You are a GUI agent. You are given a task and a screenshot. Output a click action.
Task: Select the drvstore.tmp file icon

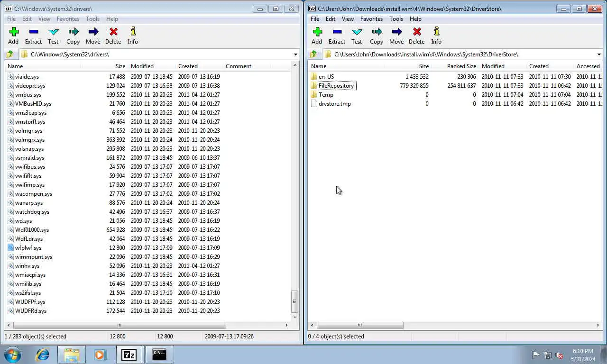point(313,104)
